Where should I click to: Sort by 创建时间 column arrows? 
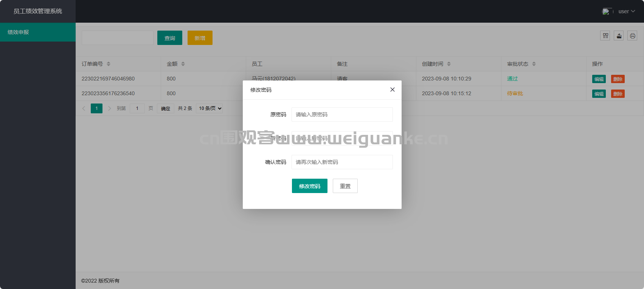click(449, 64)
